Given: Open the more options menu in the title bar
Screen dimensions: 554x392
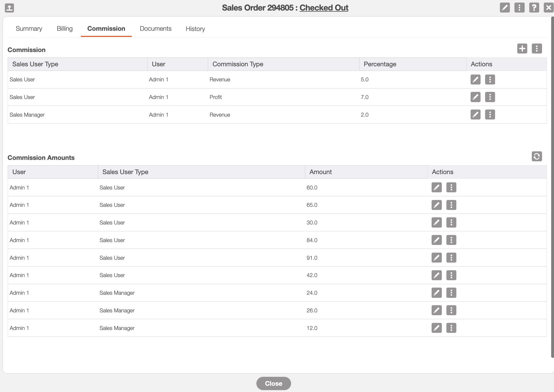Looking at the screenshot, I should click(x=519, y=8).
